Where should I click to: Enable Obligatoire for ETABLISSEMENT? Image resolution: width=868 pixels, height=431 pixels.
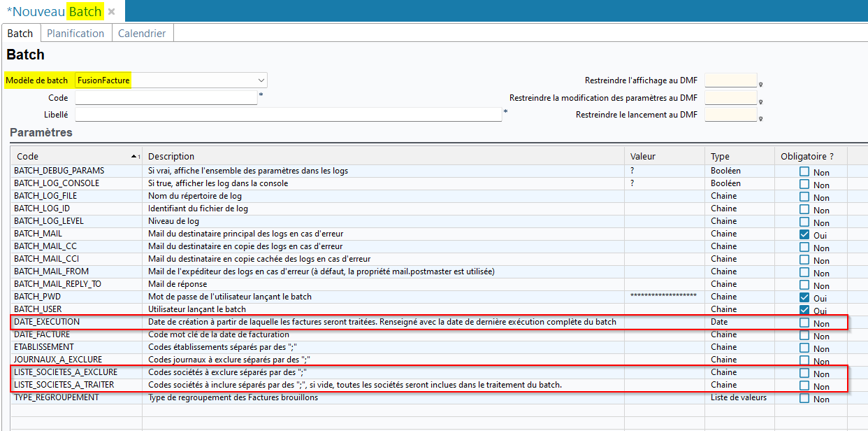point(804,348)
